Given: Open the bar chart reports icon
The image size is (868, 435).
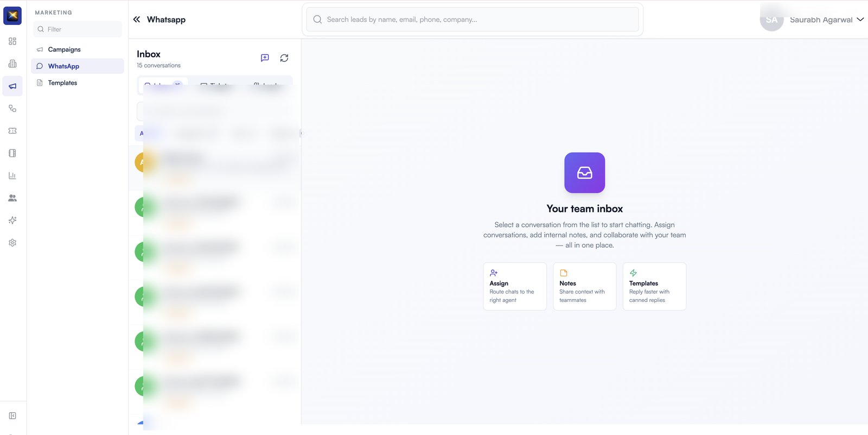Looking at the screenshot, I should 12,175.
